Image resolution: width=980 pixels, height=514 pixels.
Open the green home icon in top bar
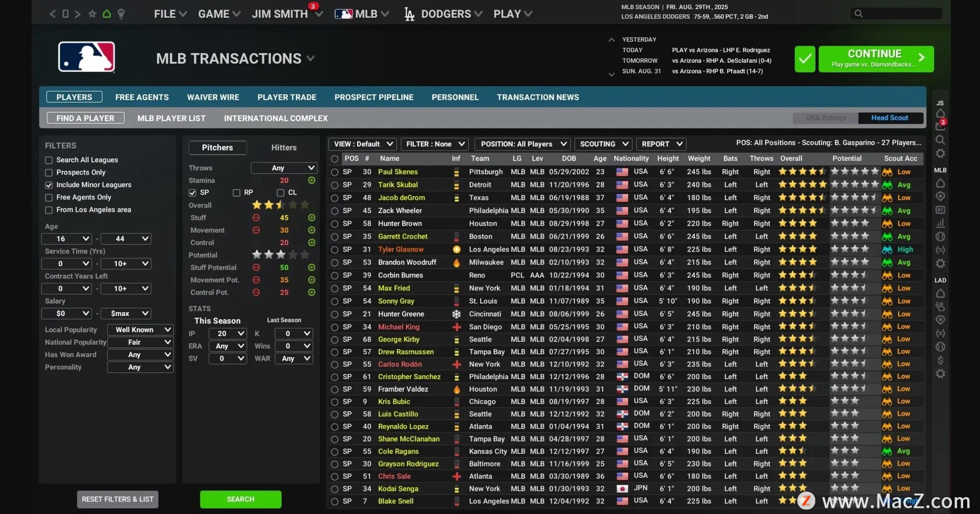click(x=107, y=14)
